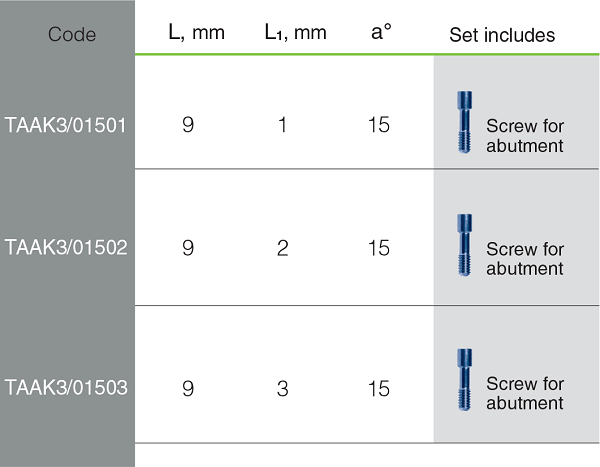Screen dimensions: 600x467
Task: Click the screw image for TAAK3/01502
Action: (x=464, y=245)
